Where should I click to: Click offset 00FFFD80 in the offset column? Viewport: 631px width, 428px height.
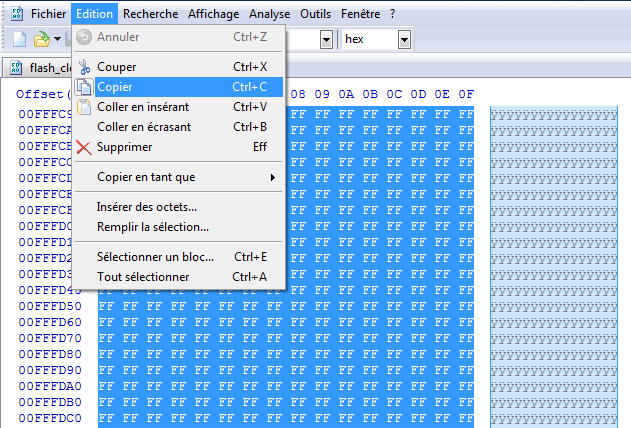48,354
